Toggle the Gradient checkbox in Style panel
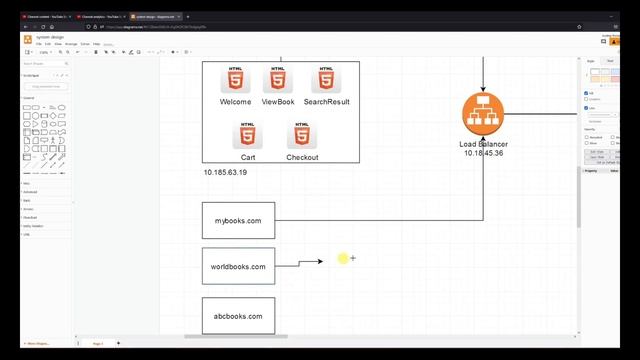This screenshot has height=360, width=640. [x=586, y=99]
